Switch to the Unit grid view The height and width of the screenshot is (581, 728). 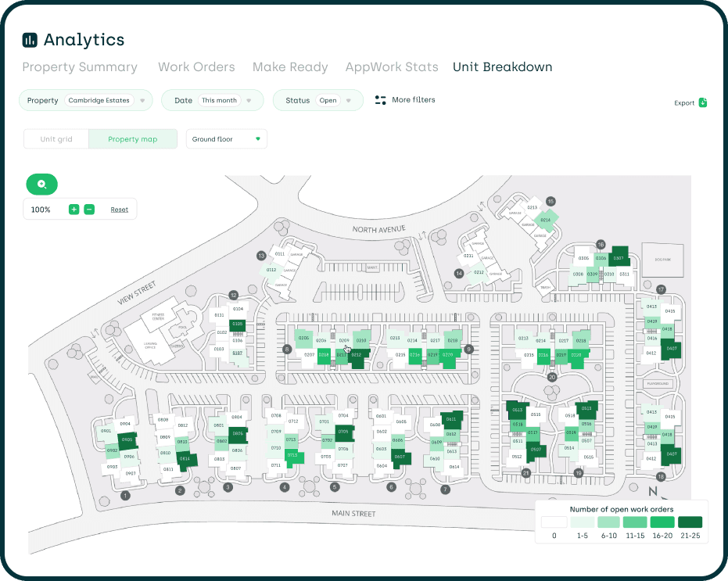(x=56, y=138)
